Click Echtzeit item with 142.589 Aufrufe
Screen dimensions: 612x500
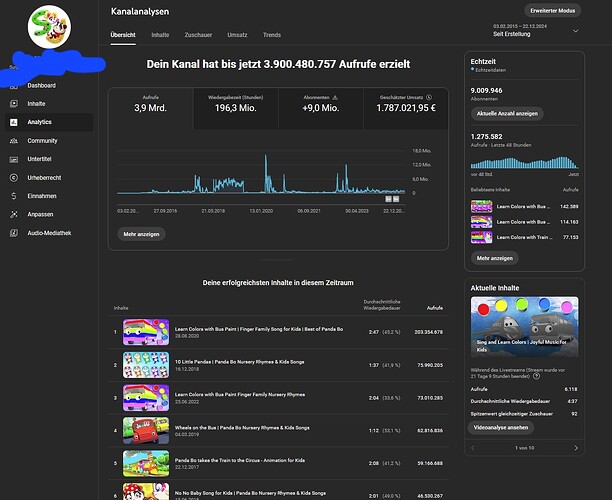525,206
